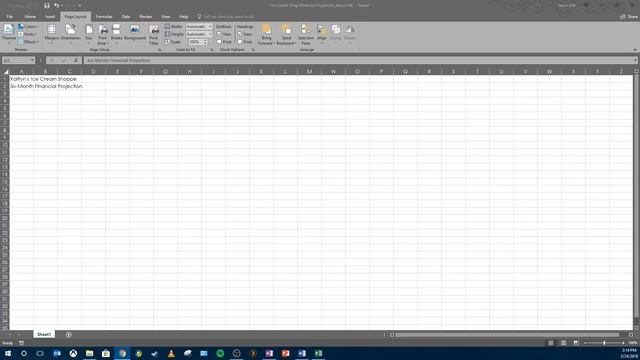The height and width of the screenshot is (360, 640).
Task: Switch to Normal view in status bar
Action: coord(551,343)
